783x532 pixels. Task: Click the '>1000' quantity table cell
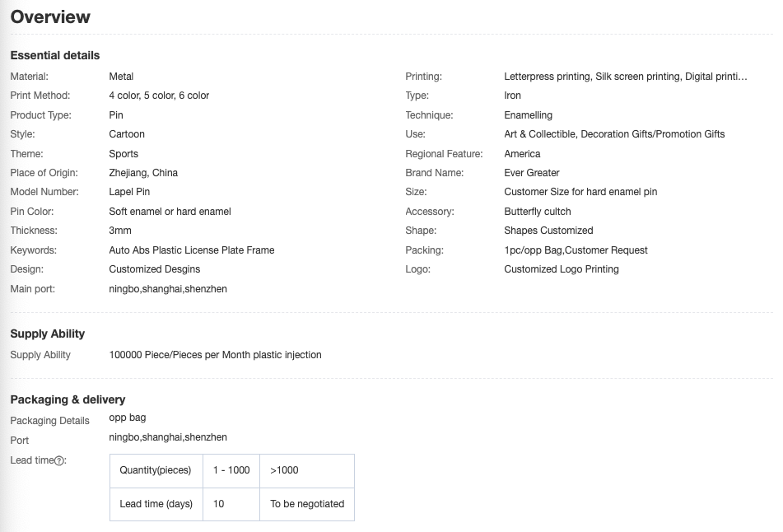pos(307,470)
